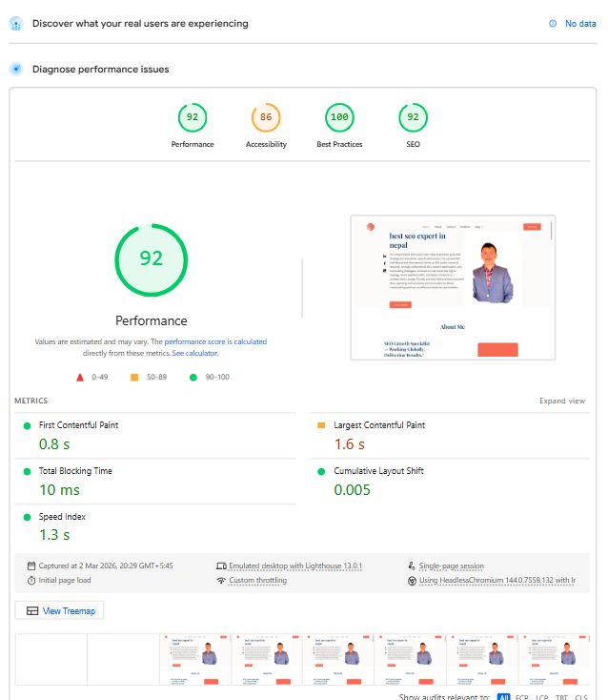608x700 pixels.
Task: Click the Speed Index status dot
Action: click(x=27, y=517)
